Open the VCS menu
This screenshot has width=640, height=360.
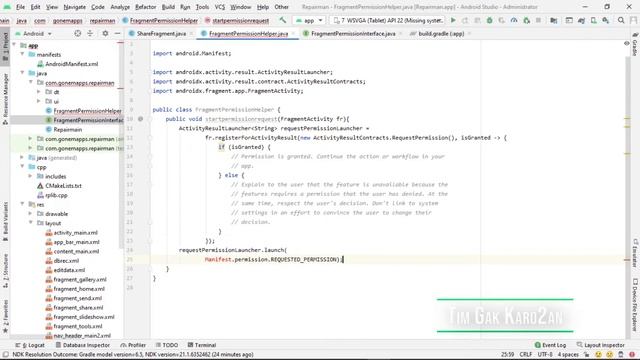pos(220,7)
